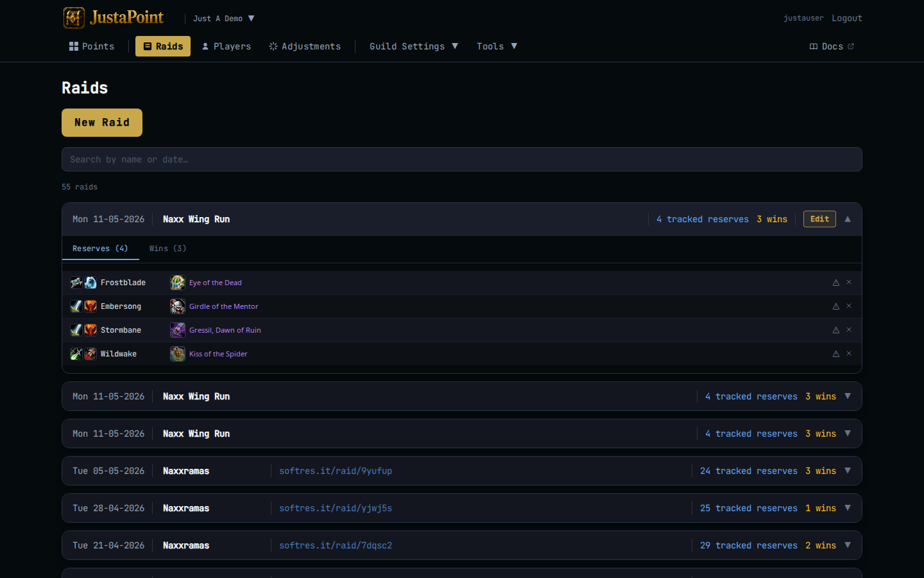Click the red class icon next to Wildwake

(90, 354)
